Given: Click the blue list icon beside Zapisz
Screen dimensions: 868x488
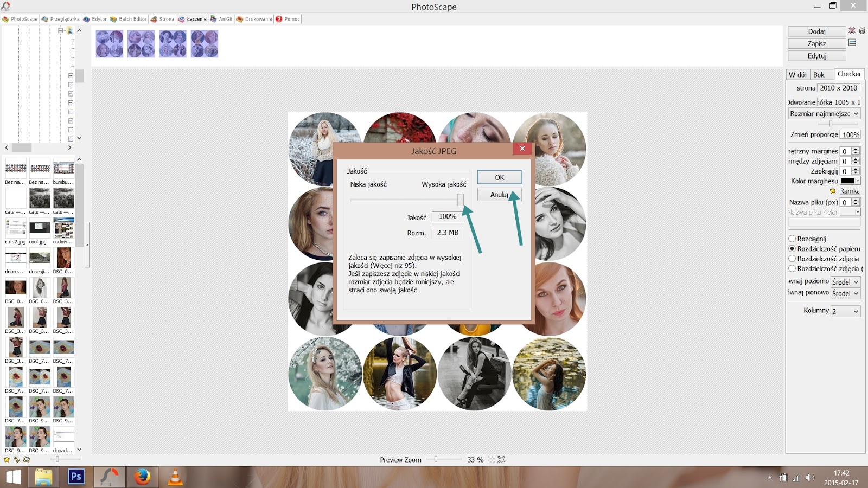Looking at the screenshot, I should coord(852,43).
